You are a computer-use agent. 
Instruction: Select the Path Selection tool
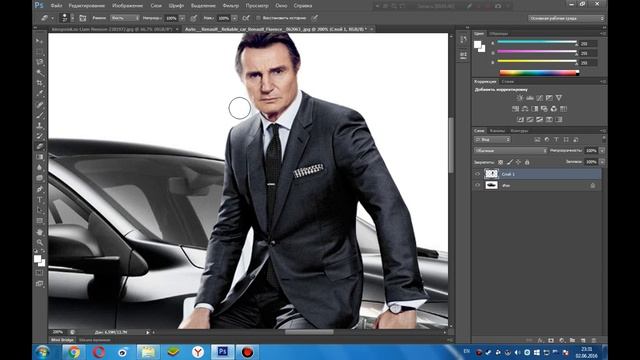[40, 210]
